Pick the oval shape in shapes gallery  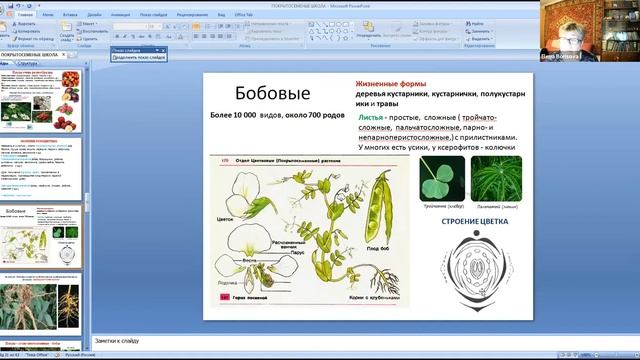(339, 24)
